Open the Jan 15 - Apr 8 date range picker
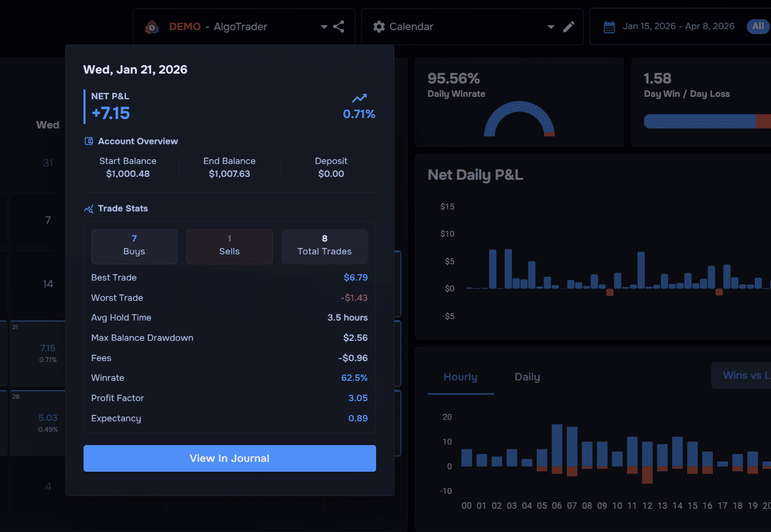The width and height of the screenshot is (771, 532). [679, 26]
